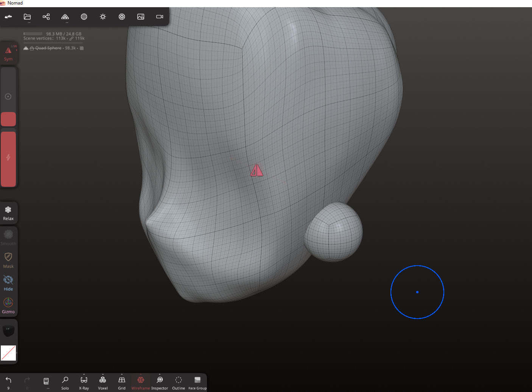Open the Scene hierarchy menu
The image size is (532, 392).
coord(46,17)
